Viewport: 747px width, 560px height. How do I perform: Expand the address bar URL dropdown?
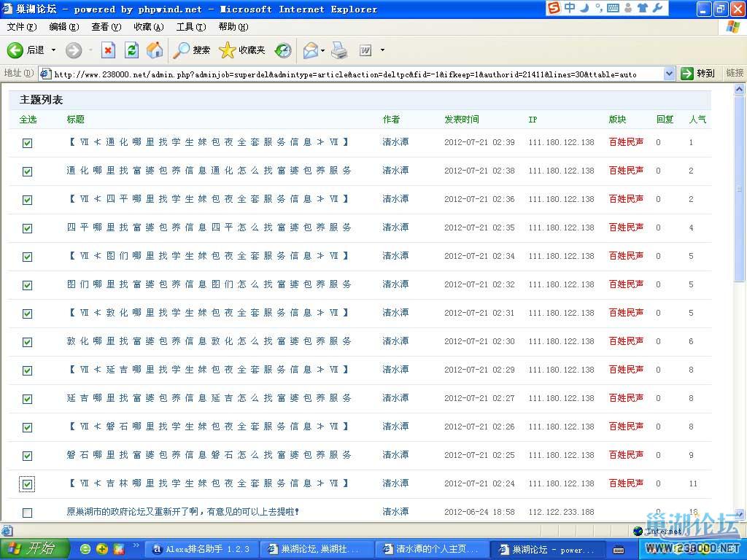point(670,74)
